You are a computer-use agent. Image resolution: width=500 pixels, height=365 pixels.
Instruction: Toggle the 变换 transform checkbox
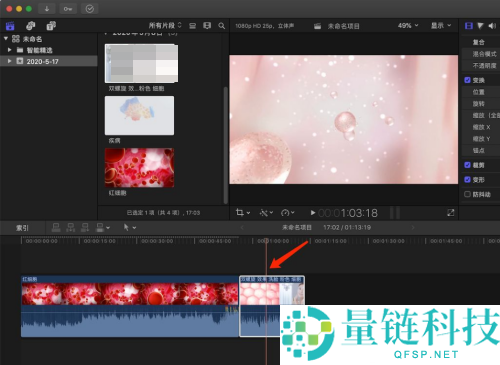467,80
